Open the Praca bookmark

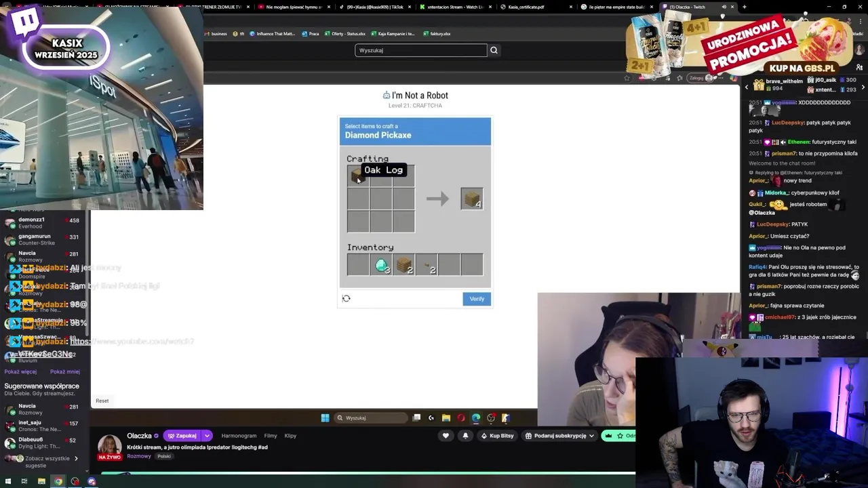[310, 33]
